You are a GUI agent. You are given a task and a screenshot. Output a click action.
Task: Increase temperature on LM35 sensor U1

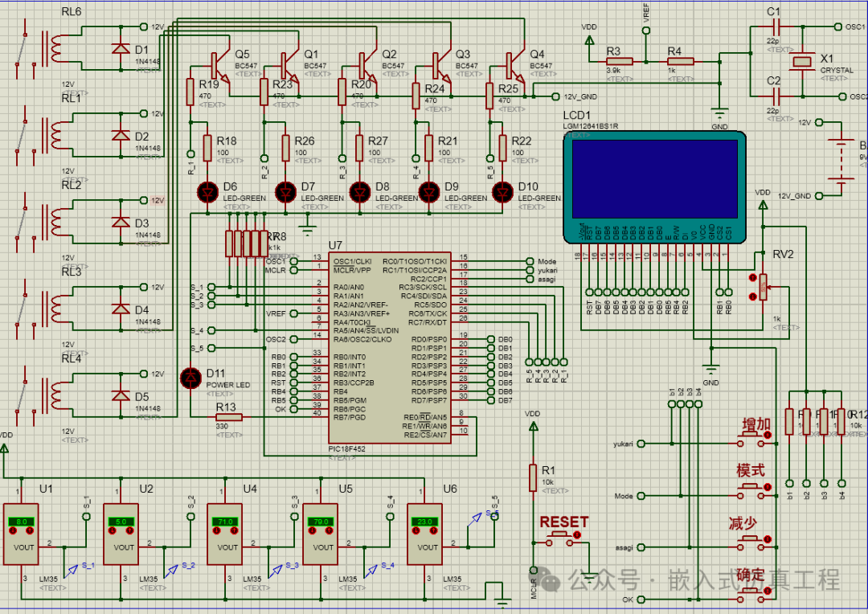click(30, 530)
